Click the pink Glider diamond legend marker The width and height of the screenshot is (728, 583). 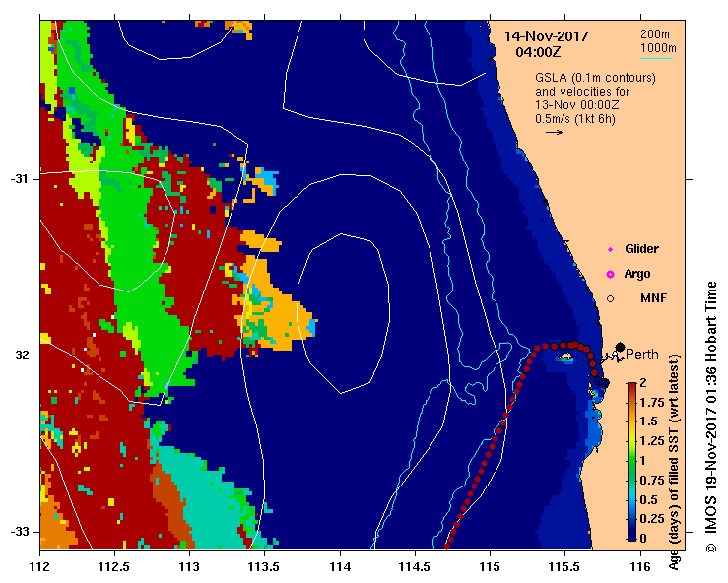click(610, 250)
